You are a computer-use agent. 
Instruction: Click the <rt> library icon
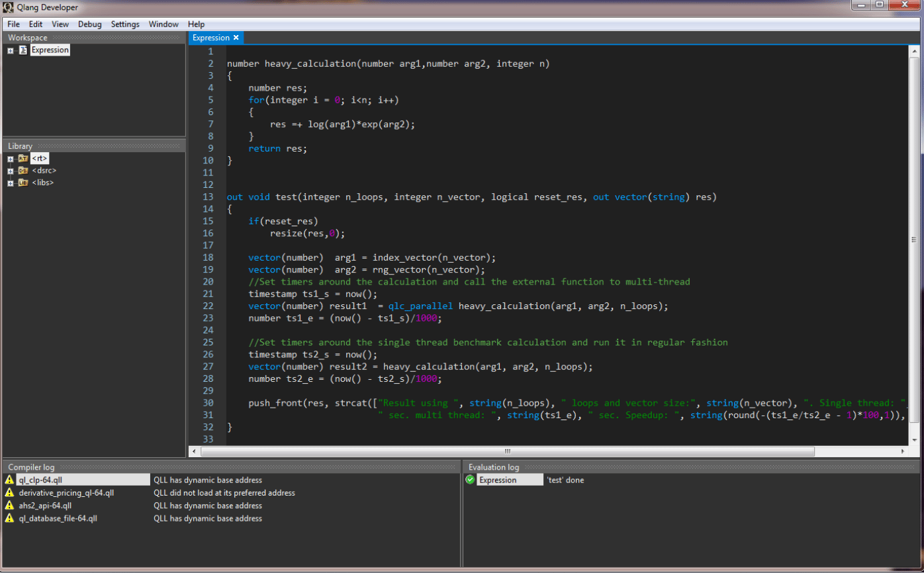click(x=23, y=159)
